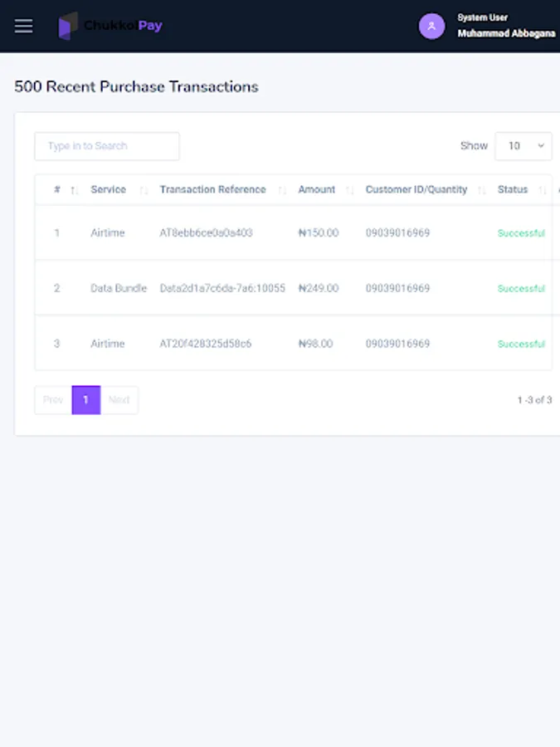Select reference AT8ebb6ce0a0a403
This screenshot has width=560, height=747.
click(207, 233)
